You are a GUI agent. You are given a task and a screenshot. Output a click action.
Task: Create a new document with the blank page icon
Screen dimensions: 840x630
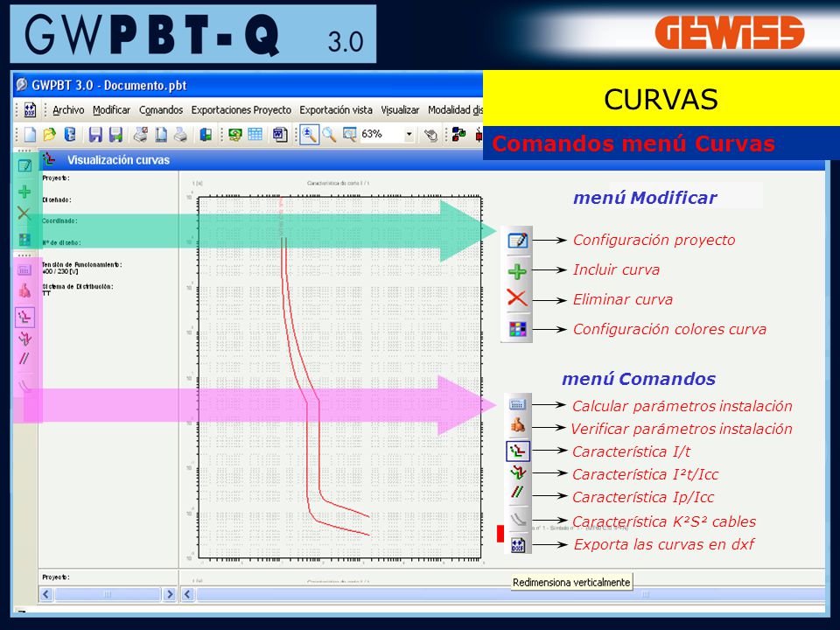30,134
